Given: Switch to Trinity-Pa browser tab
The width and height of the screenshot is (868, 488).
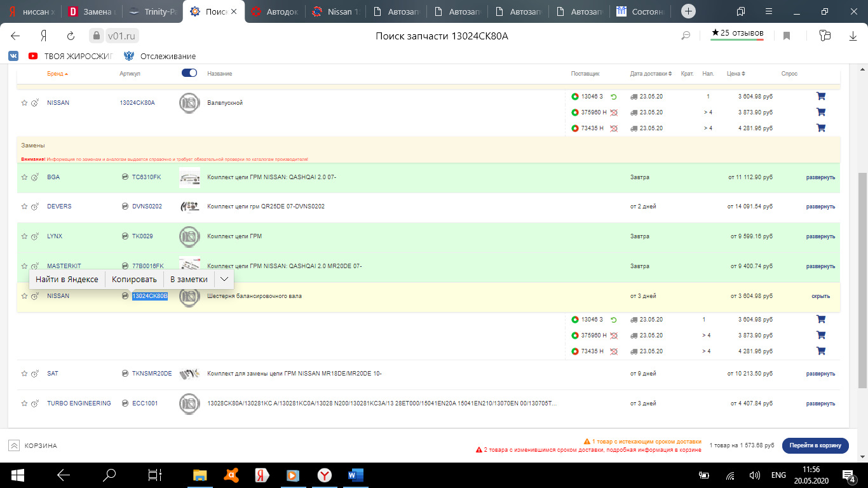Looking at the screenshot, I should click(x=153, y=11).
